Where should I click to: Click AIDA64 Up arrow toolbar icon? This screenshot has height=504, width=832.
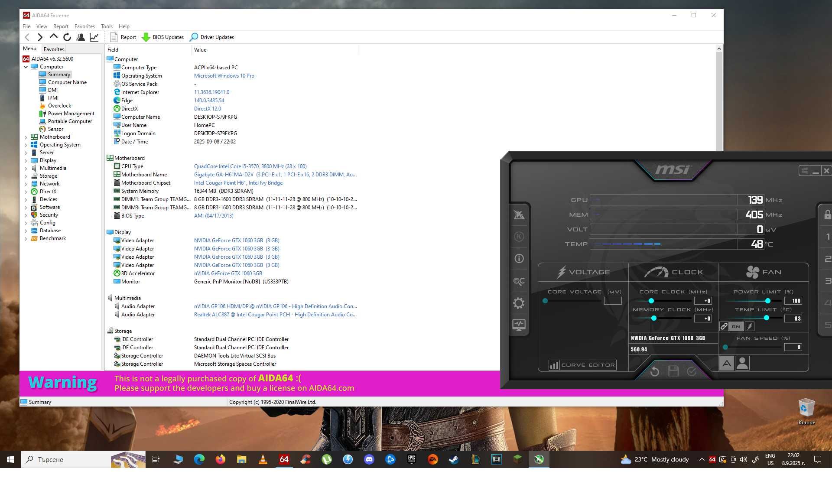click(x=53, y=37)
